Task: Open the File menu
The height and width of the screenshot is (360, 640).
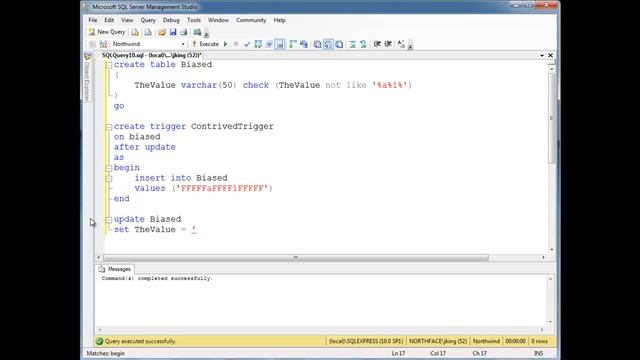Action: [93, 20]
